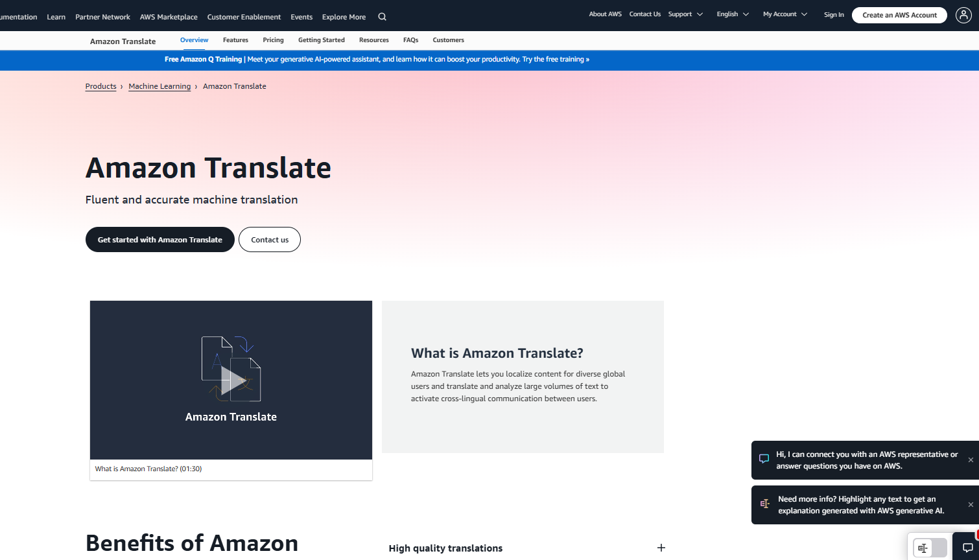Go to the Customers tab
The width and height of the screenshot is (979, 560).
449,40
